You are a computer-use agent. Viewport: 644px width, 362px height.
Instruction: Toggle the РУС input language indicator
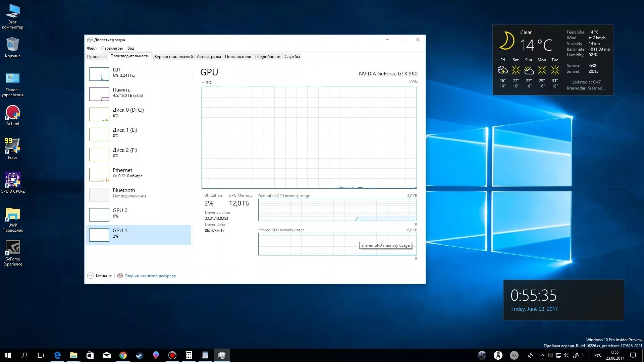coord(598,355)
